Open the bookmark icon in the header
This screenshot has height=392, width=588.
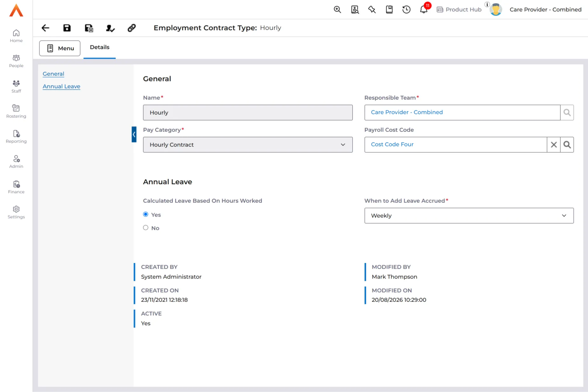pos(389,10)
